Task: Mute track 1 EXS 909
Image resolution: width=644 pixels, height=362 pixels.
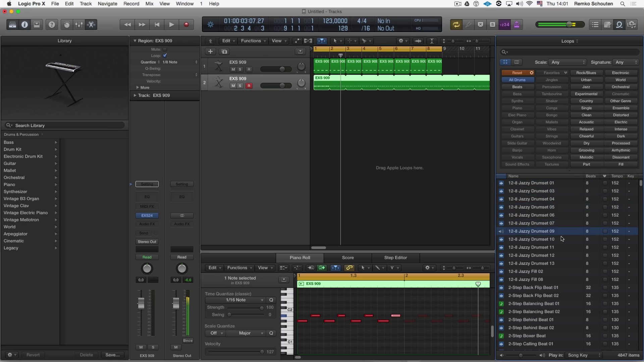Action: pos(233,69)
